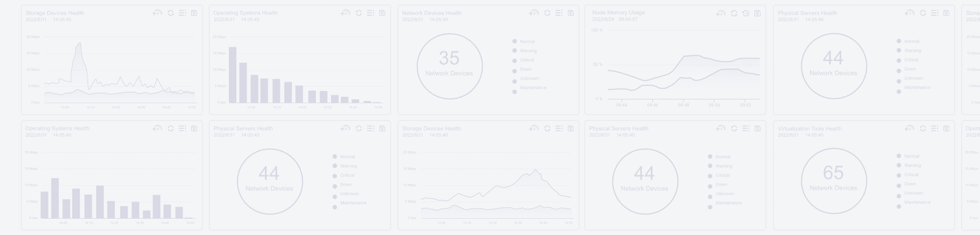Save the Network Devices Health panel
980x235 pixels.
(x=571, y=13)
